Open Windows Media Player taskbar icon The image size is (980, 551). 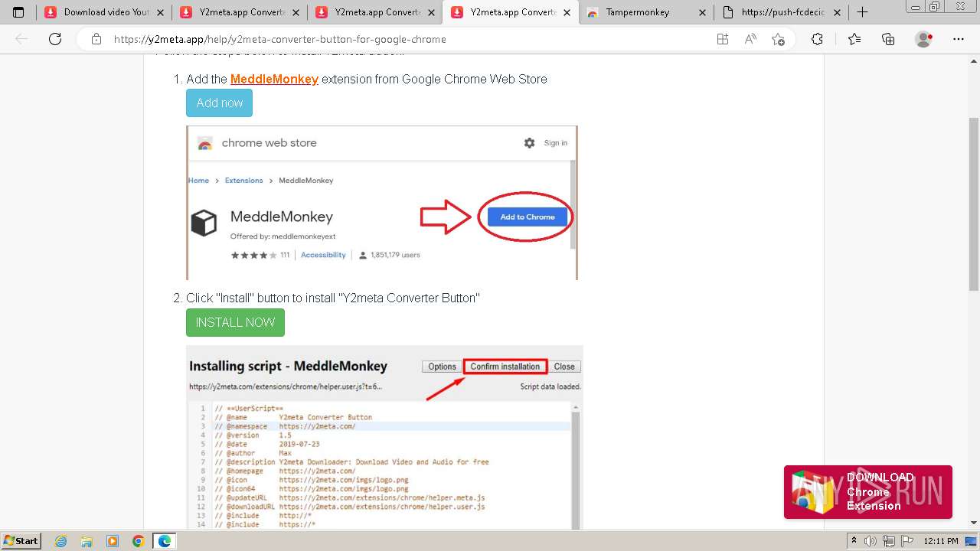pos(113,541)
